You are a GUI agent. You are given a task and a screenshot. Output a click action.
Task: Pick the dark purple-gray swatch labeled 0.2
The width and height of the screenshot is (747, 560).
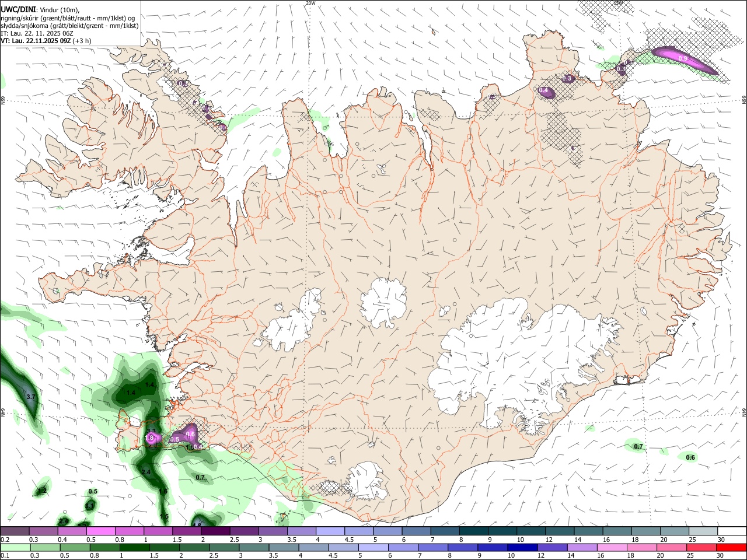tap(15, 531)
